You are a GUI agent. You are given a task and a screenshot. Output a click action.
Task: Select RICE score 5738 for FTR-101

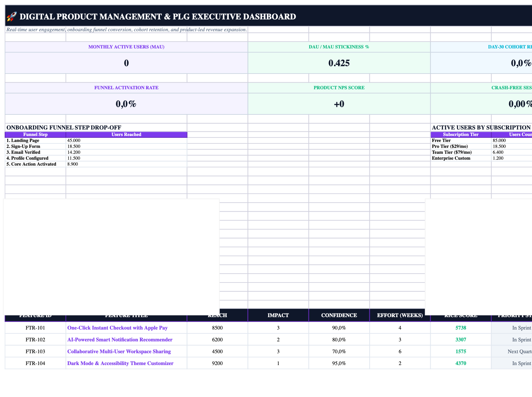click(x=461, y=328)
